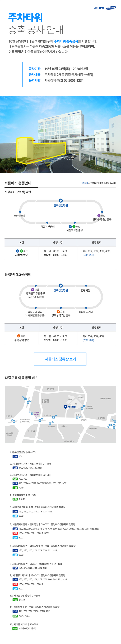Select bus stop icon number 9 near 신한은행
The image size is (121, 644).
pyautogui.click(x=14, y=421)
